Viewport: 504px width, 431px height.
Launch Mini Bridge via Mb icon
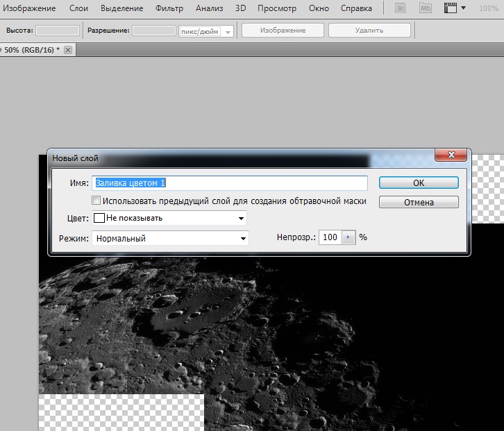pyautogui.click(x=426, y=8)
